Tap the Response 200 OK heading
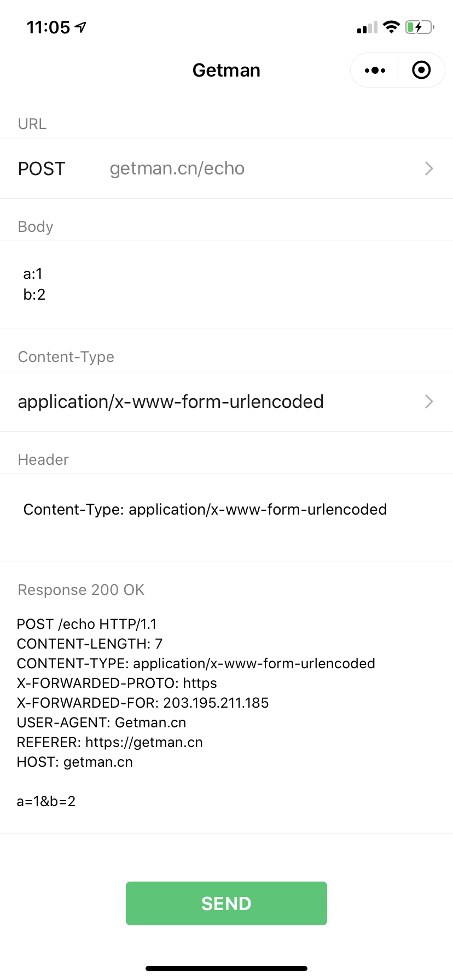Screen dimensions: 453x980 click(81, 590)
